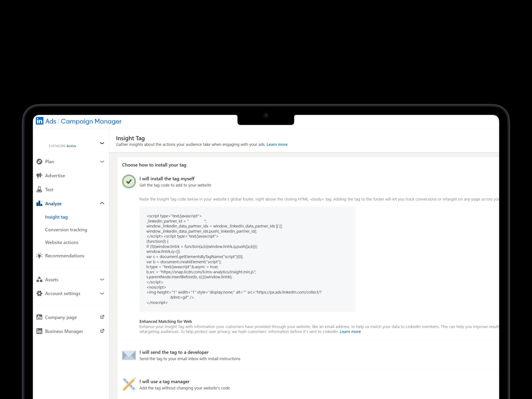The height and width of the screenshot is (399, 532).
Task: Click the insight.min.js source line in code
Action: pos(201,272)
